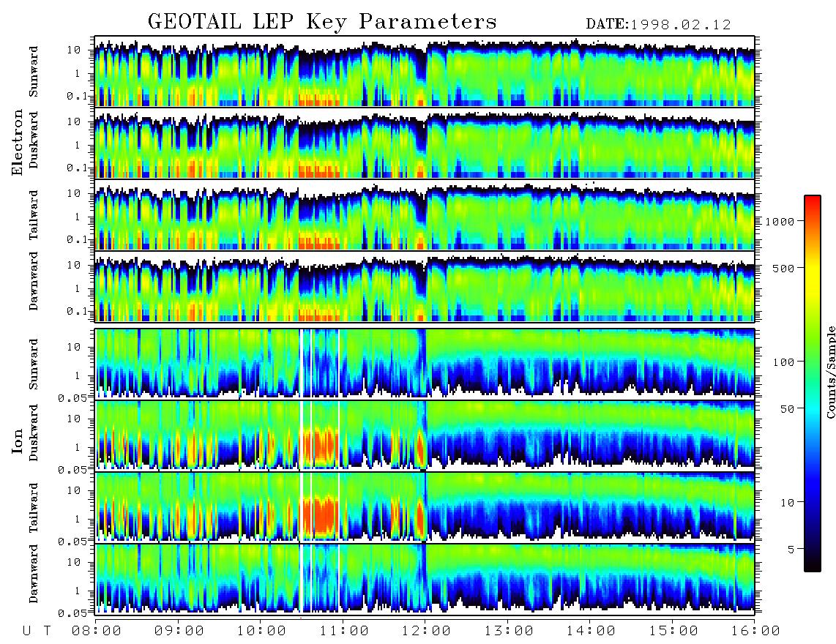The height and width of the screenshot is (644, 836).
Task: Click the U T axis label
Action: [x=37, y=631]
